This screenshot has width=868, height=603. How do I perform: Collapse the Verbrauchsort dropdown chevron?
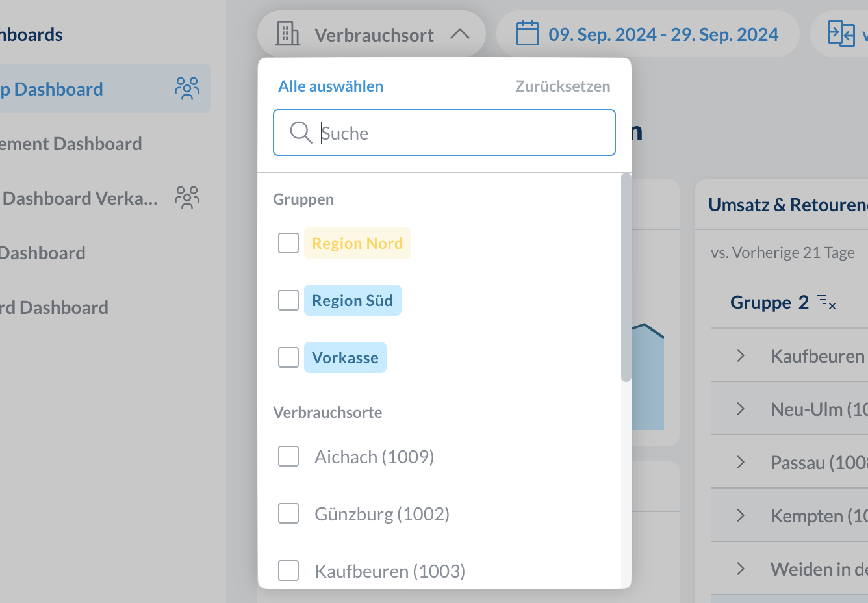click(x=459, y=34)
